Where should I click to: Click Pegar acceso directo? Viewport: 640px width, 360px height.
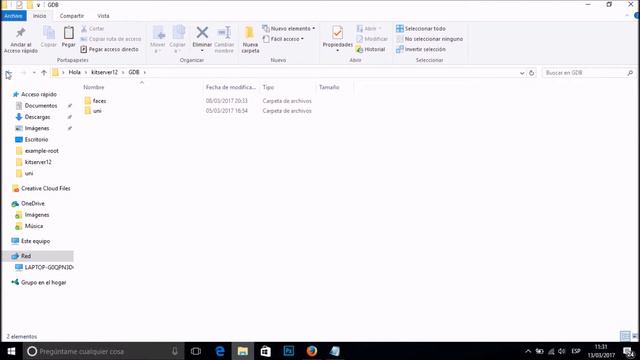pos(109,49)
